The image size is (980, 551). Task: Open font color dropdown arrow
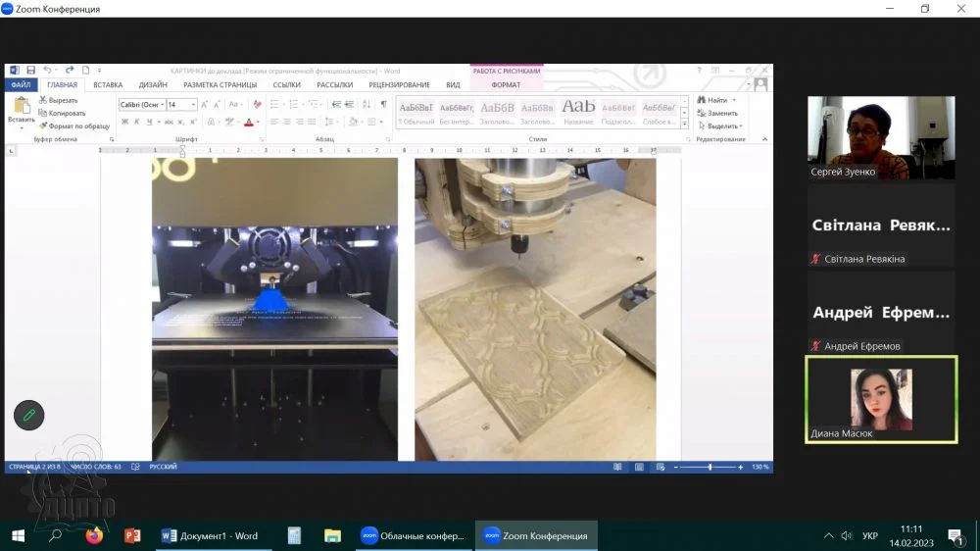(x=258, y=122)
